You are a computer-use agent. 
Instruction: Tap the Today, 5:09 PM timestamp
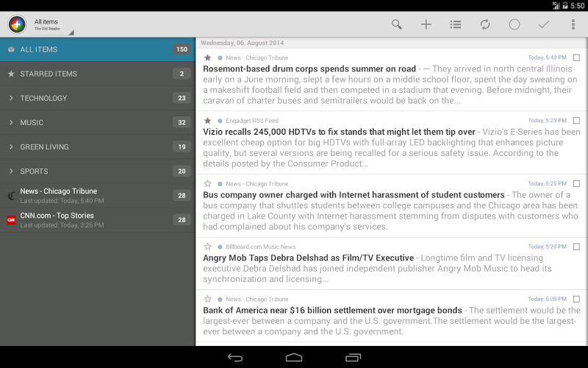coord(547,300)
